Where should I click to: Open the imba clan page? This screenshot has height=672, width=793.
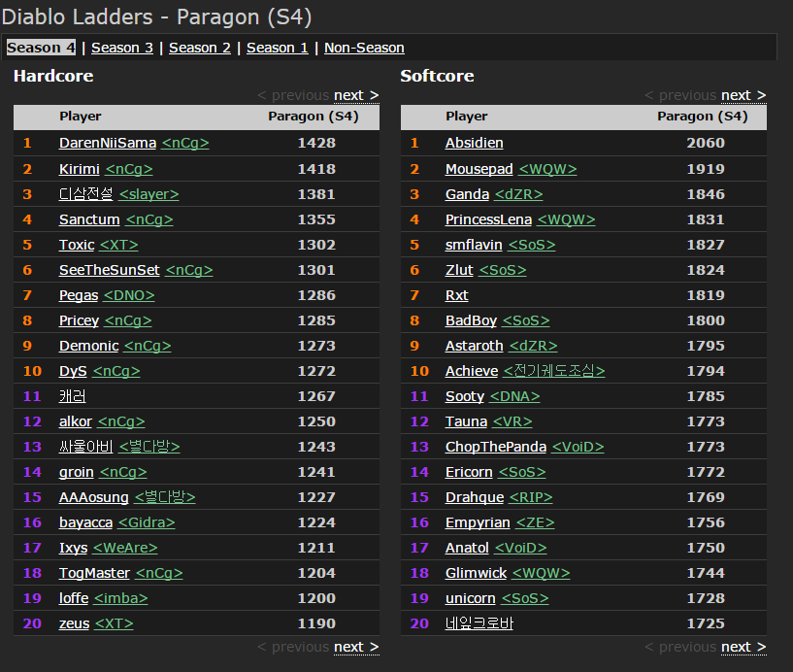click(x=121, y=598)
